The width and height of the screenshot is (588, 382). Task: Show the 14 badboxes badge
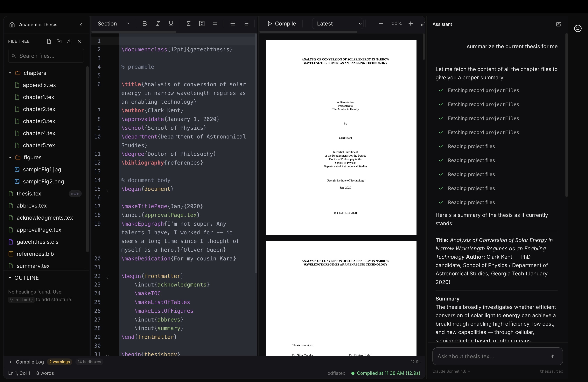(89, 362)
